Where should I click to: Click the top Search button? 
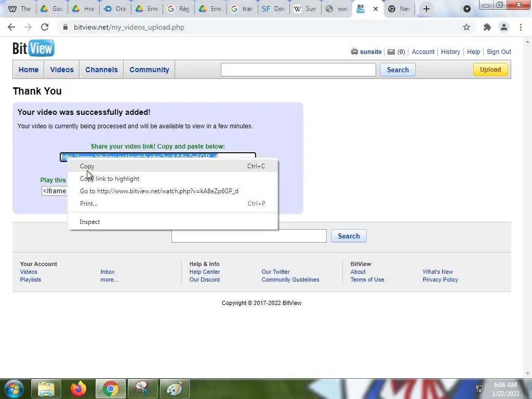click(397, 70)
